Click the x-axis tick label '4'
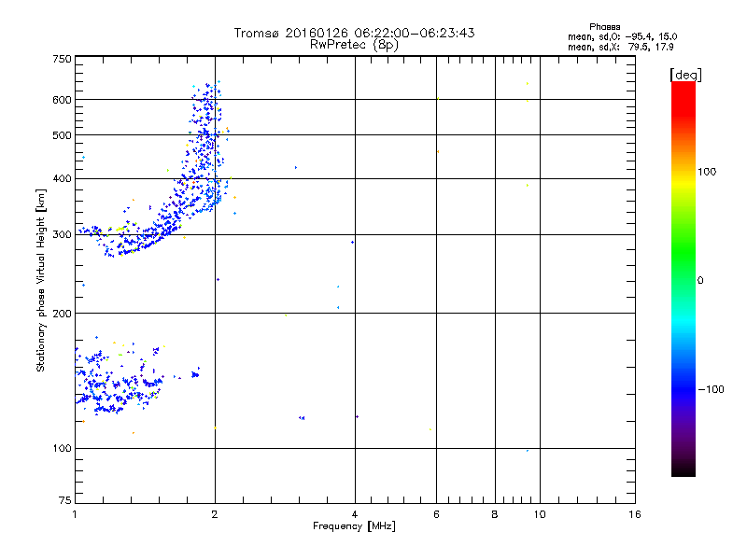This screenshot has width=747, height=560. click(x=355, y=514)
